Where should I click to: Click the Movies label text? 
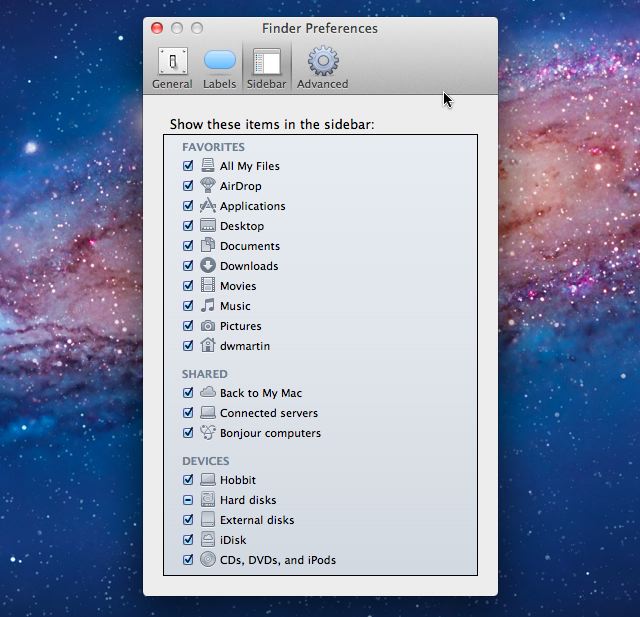[x=238, y=286]
